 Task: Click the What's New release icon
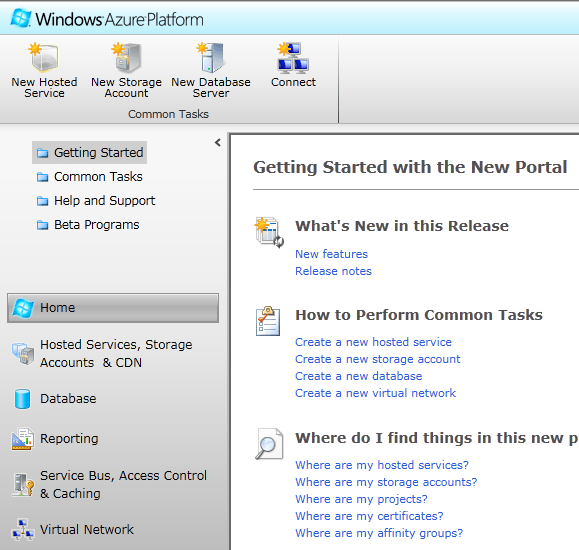269,232
